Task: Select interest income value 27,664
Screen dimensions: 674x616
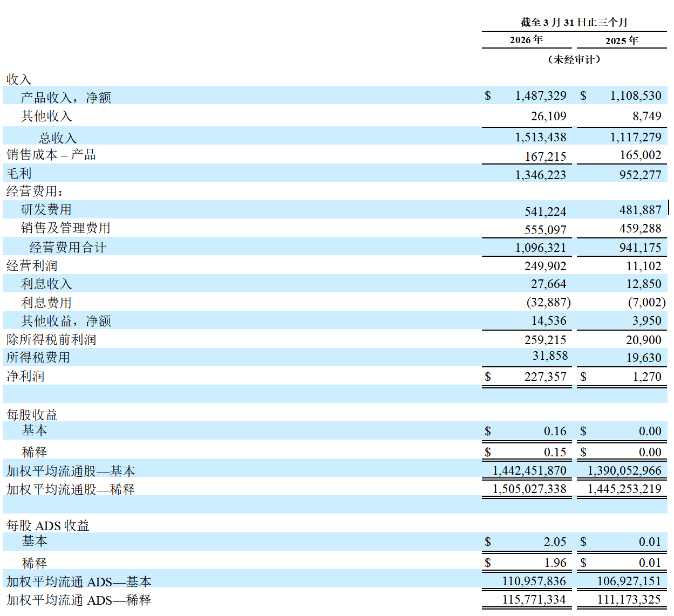Action: click(549, 284)
